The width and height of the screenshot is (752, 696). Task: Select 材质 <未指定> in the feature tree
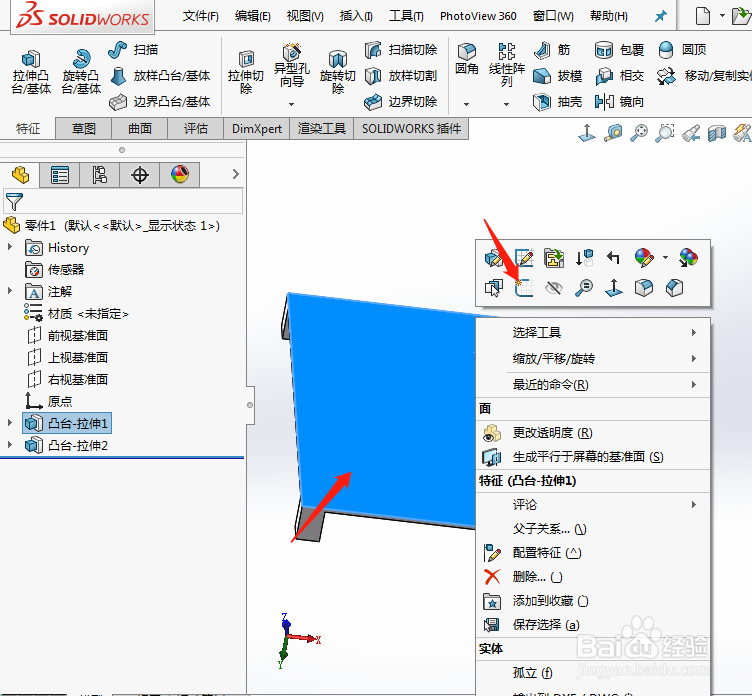(77, 313)
